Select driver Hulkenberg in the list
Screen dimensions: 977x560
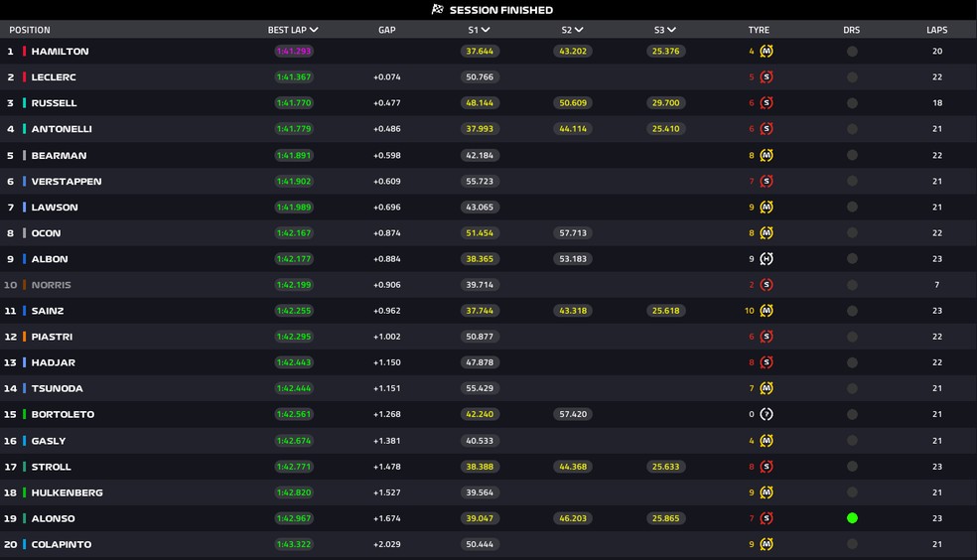[x=67, y=492]
